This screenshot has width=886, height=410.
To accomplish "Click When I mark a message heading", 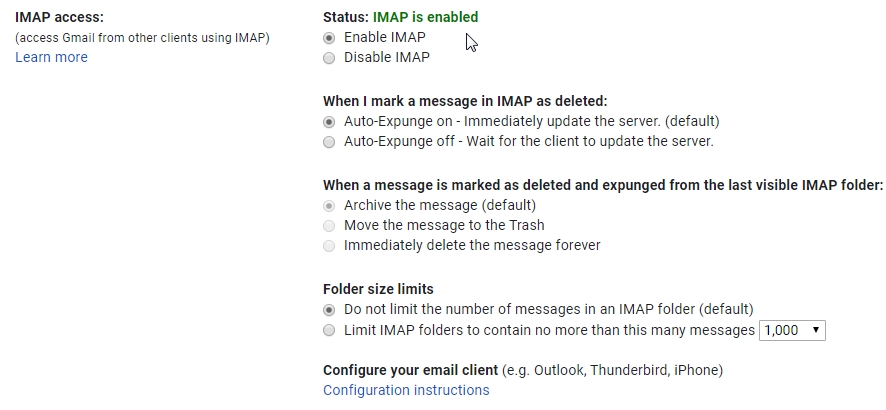I will tap(465, 102).
